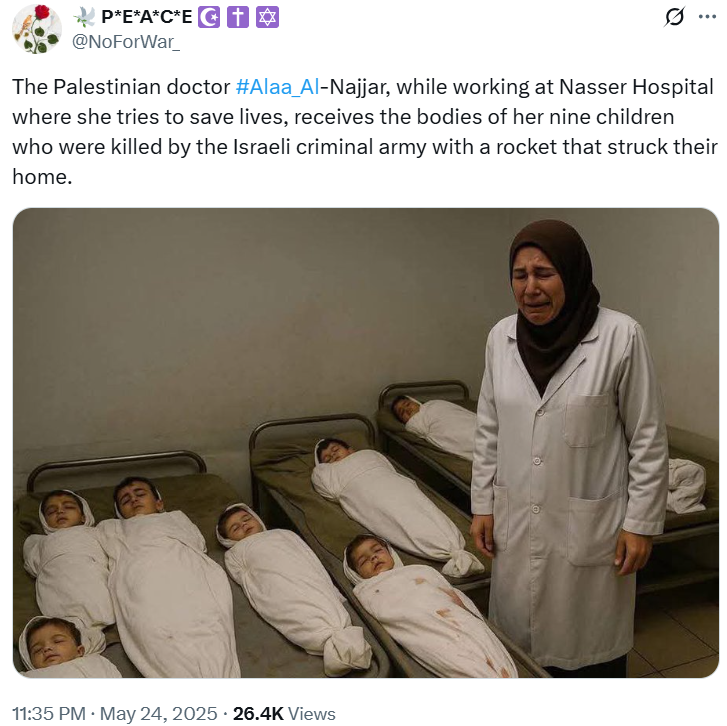Click the purple Star of David emoji
This screenshot has width=727, height=726.
coord(268,18)
